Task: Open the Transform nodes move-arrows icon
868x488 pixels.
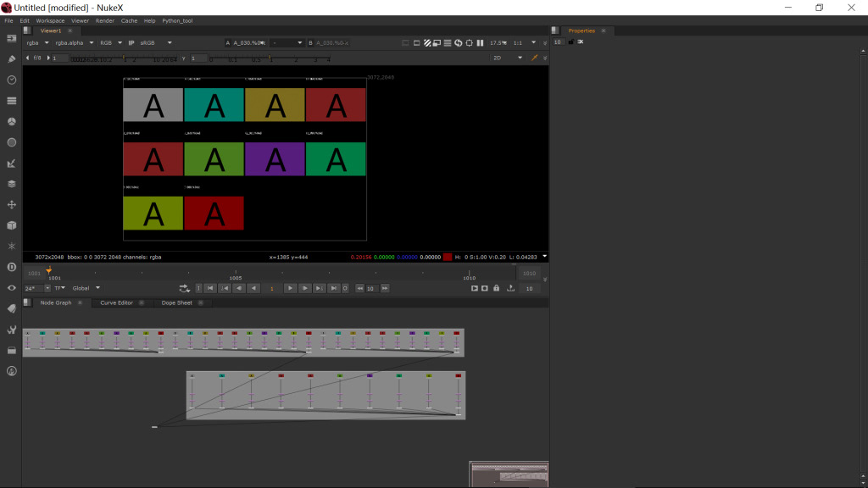Action: click(x=12, y=205)
